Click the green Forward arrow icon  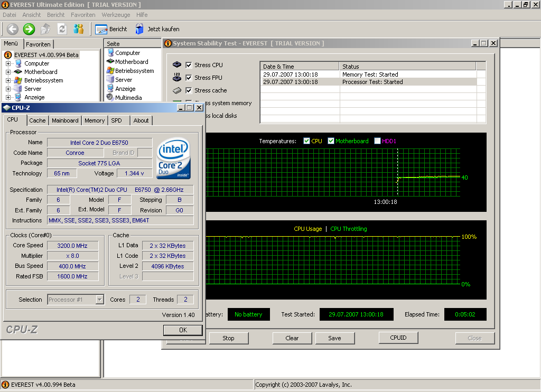click(x=29, y=29)
